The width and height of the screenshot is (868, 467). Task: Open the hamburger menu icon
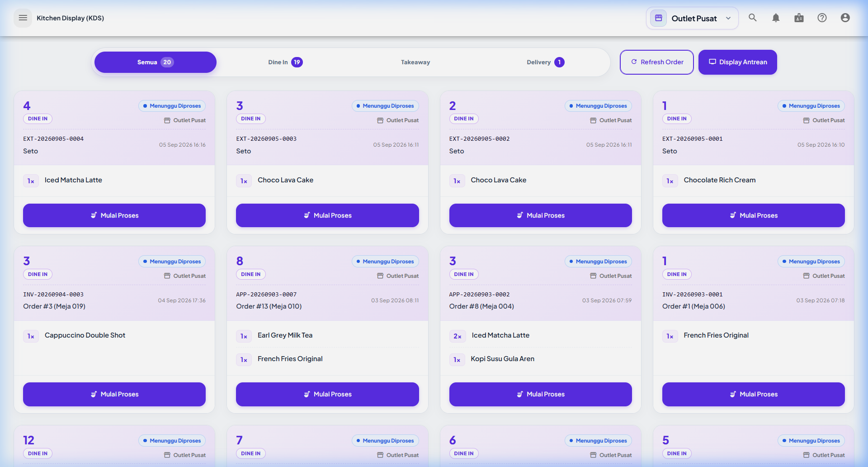coord(23,18)
